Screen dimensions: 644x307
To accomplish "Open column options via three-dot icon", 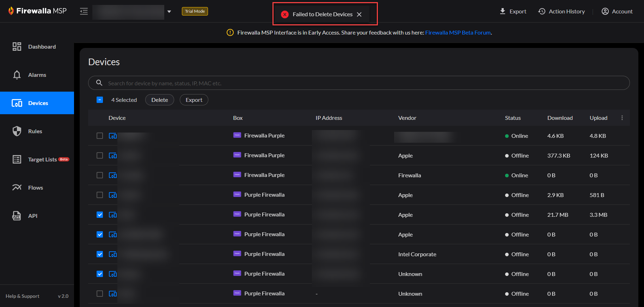I will click(x=622, y=118).
